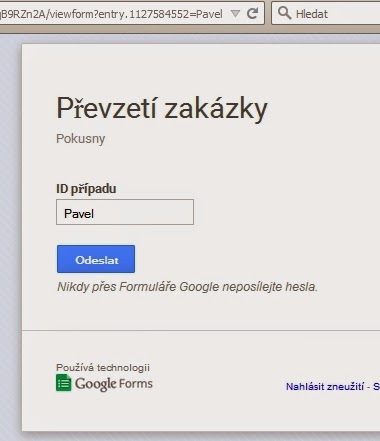Click the address bar URL
This screenshot has width=380, height=441.
[x=111, y=14]
